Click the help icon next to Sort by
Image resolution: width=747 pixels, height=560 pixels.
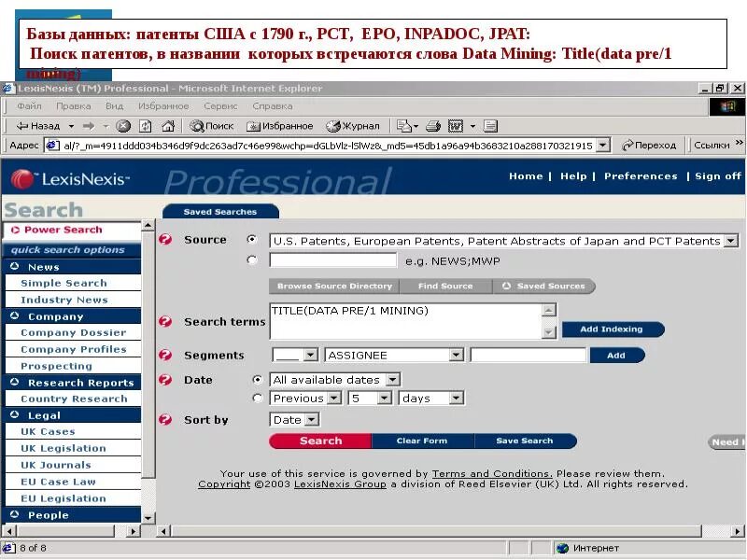pos(165,419)
